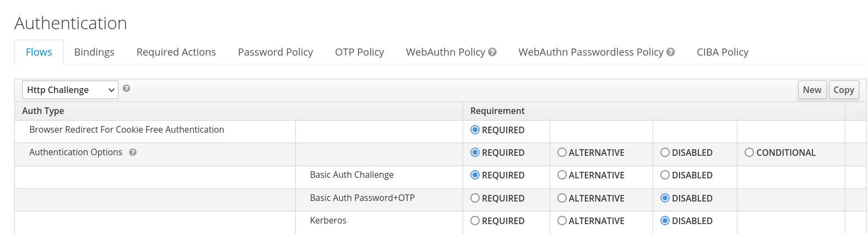
Task: Switch to the Bindings tab
Action: tap(94, 52)
